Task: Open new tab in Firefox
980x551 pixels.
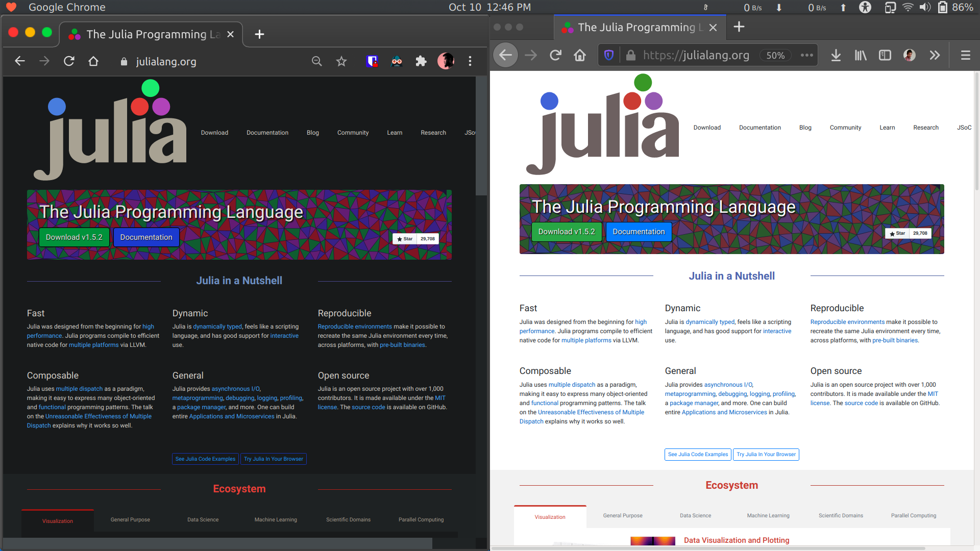Action: pyautogui.click(x=739, y=27)
